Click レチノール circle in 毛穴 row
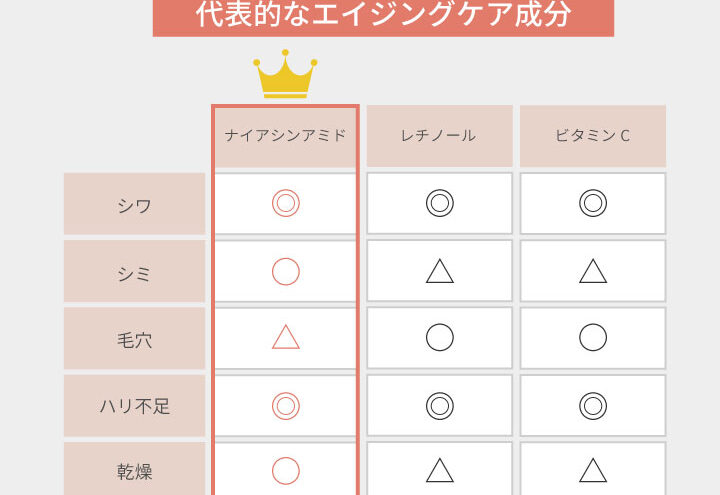Image resolution: width=720 pixels, height=495 pixels. (439, 338)
